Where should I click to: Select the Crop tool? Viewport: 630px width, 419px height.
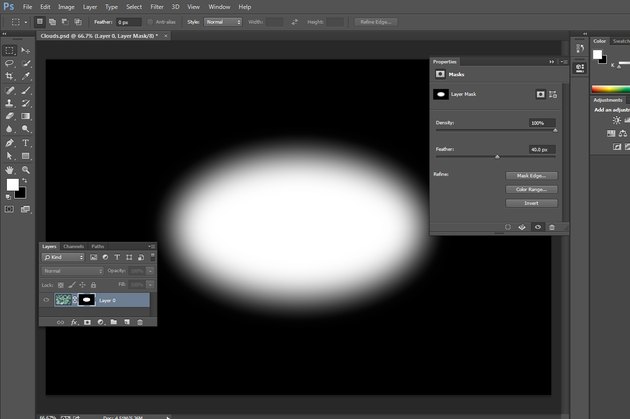coord(10,76)
